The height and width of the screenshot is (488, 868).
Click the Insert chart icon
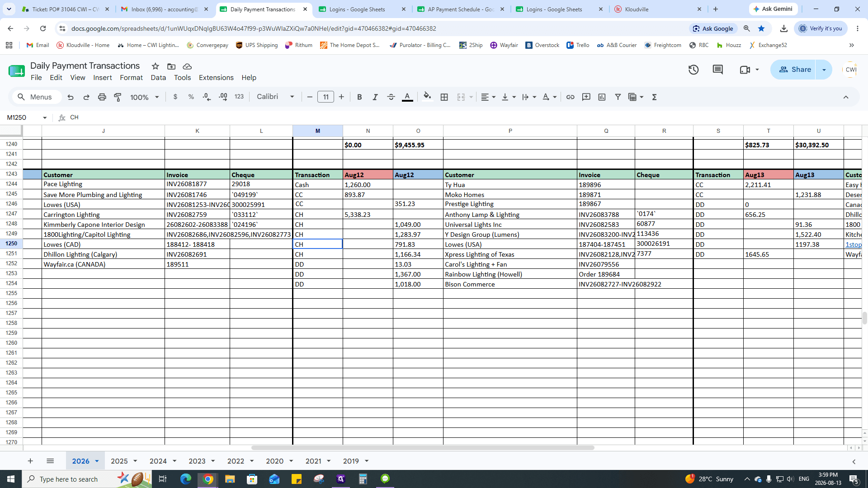[602, 97]
